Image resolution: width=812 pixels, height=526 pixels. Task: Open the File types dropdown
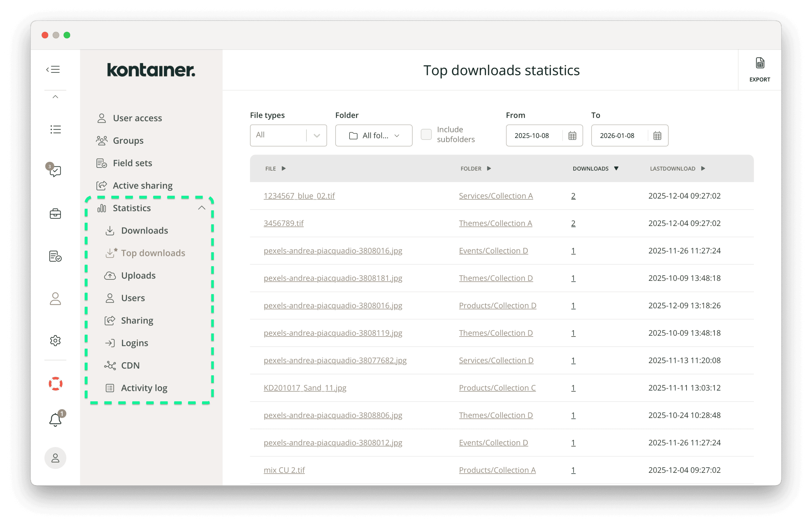(288, 135)
